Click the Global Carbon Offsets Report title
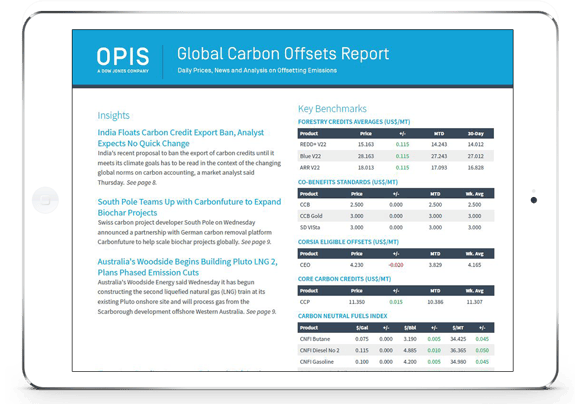 pyautogui.click(x=283, y=54)
